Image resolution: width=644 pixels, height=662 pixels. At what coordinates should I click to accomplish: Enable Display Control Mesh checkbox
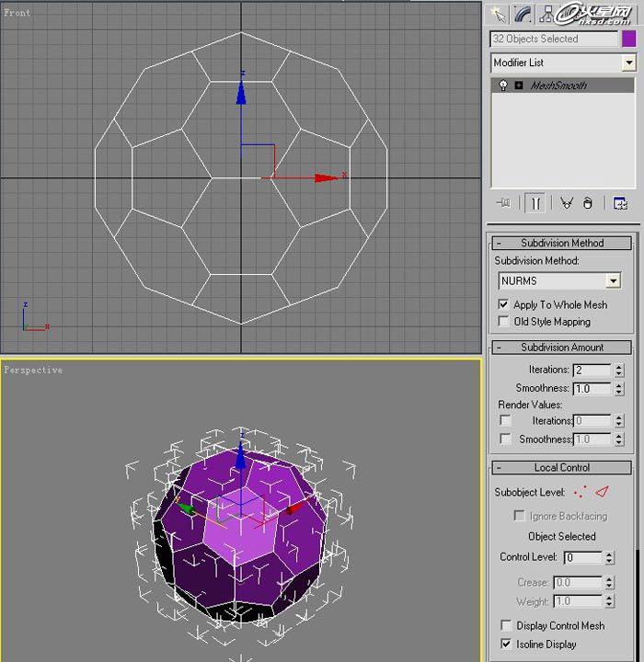tap(503, 626)
